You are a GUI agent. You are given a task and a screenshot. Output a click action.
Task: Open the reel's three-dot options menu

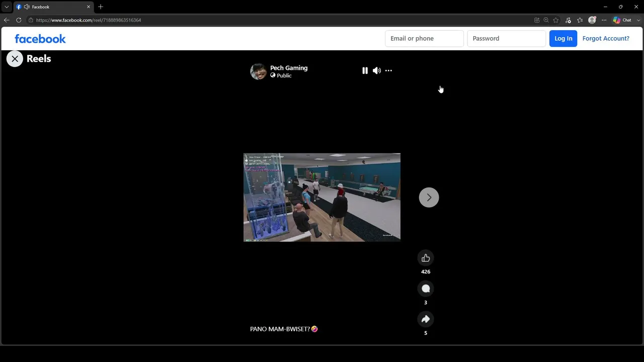(x=388, y=71)
